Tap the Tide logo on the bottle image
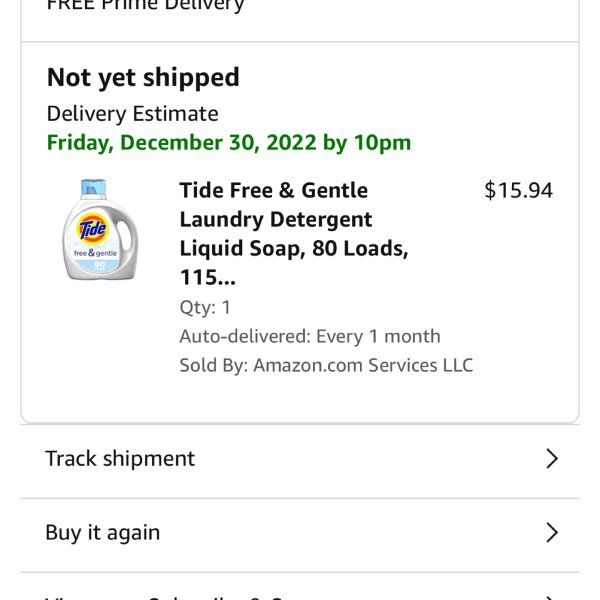 [x=93, y=228]
